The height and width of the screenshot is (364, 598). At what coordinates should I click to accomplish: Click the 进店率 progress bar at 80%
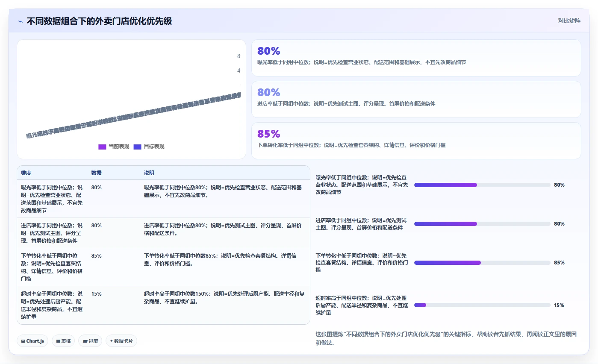482,224
